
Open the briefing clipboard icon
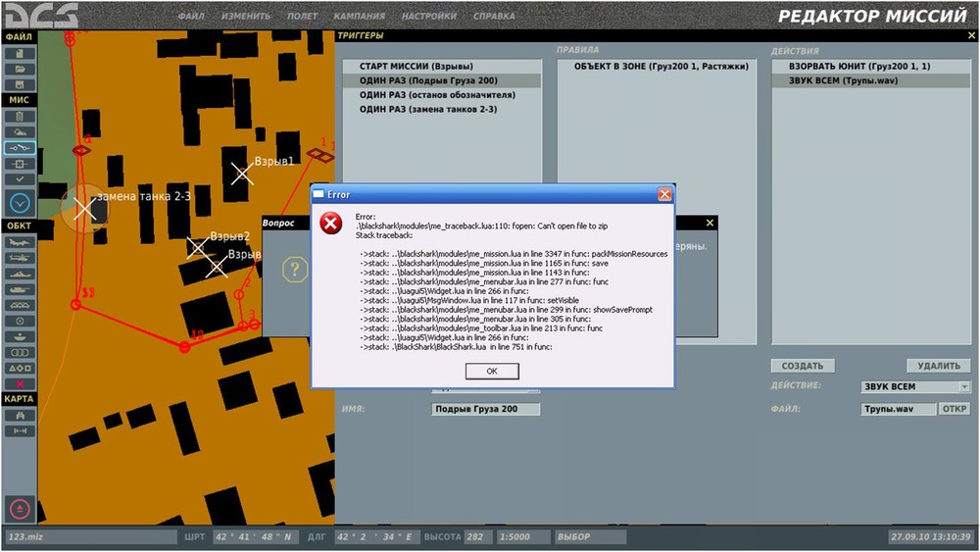(x=20, y=117)
